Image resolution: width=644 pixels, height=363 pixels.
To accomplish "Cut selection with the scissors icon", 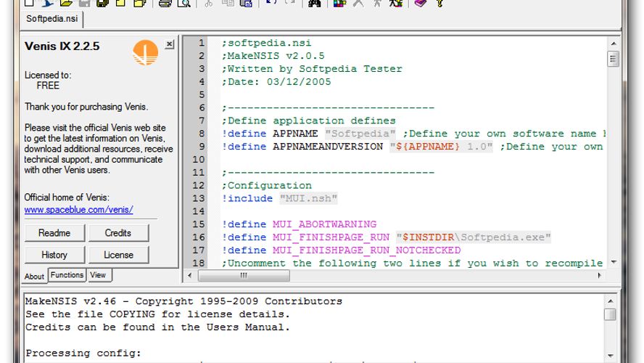I will 209,4.
